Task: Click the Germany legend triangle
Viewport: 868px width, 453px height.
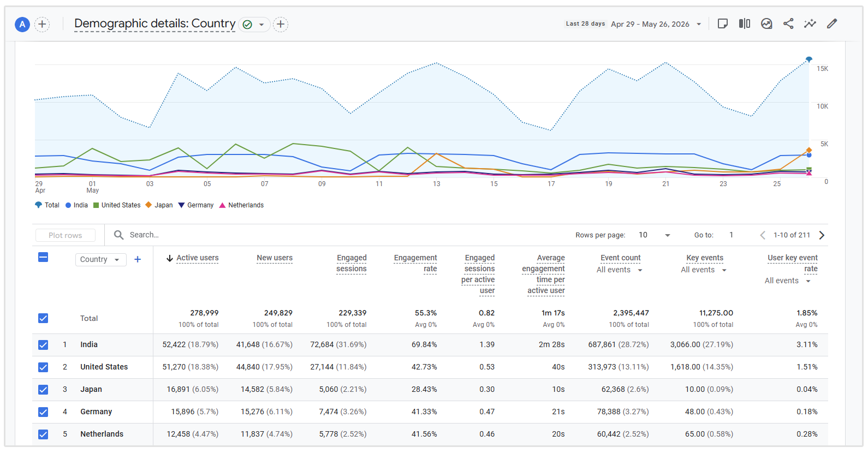Action: (x=182, y=205)
